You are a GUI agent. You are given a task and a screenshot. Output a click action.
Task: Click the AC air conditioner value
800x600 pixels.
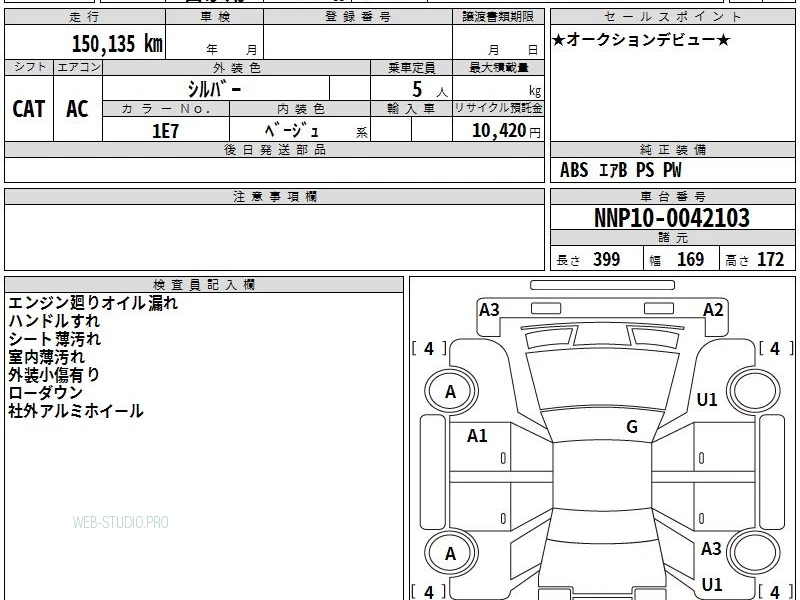(x=78, y=109)
